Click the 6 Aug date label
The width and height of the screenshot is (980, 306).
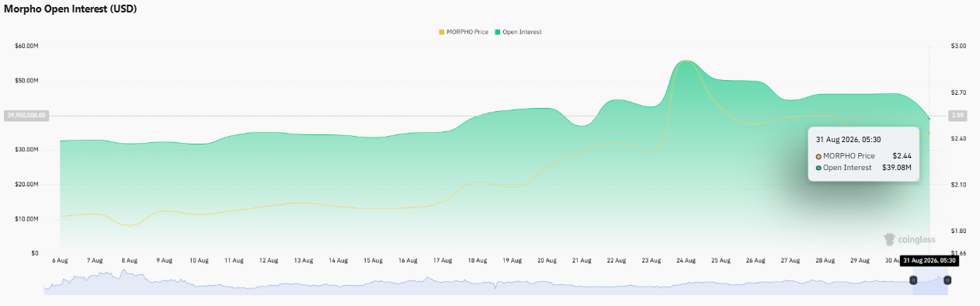coord(60,260)
